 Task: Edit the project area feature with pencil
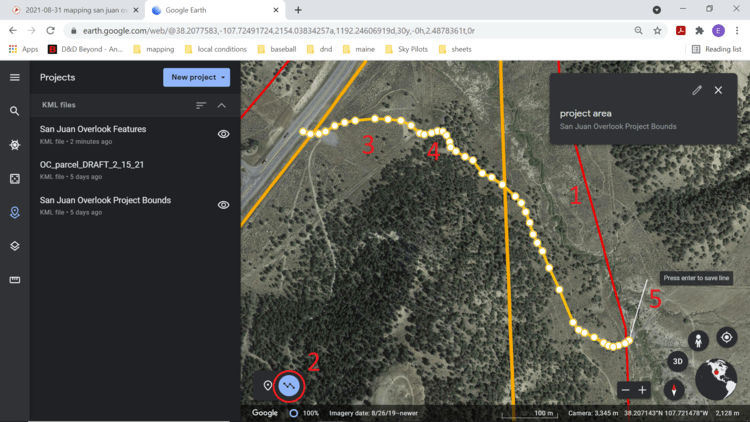[x=697, y=90]
